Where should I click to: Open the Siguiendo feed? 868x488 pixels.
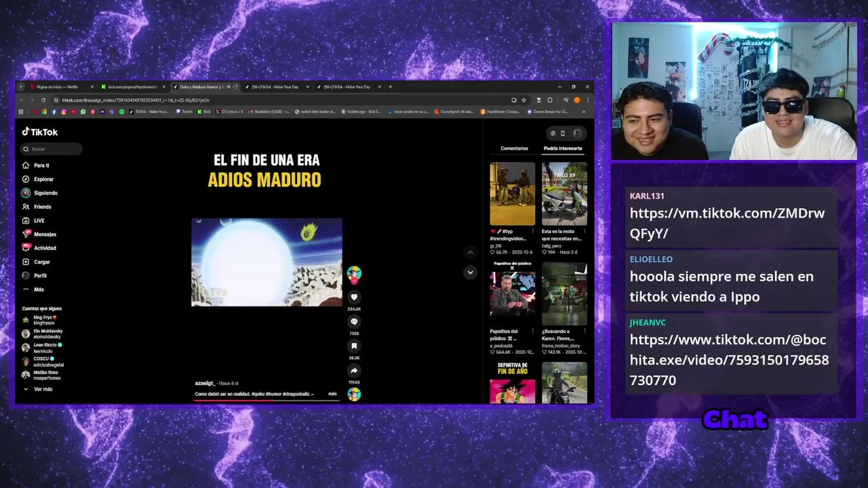pos(39,193)
